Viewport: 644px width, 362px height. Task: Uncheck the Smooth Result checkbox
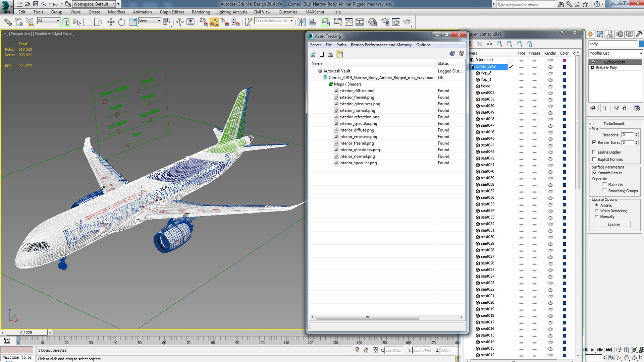[594, 173]
